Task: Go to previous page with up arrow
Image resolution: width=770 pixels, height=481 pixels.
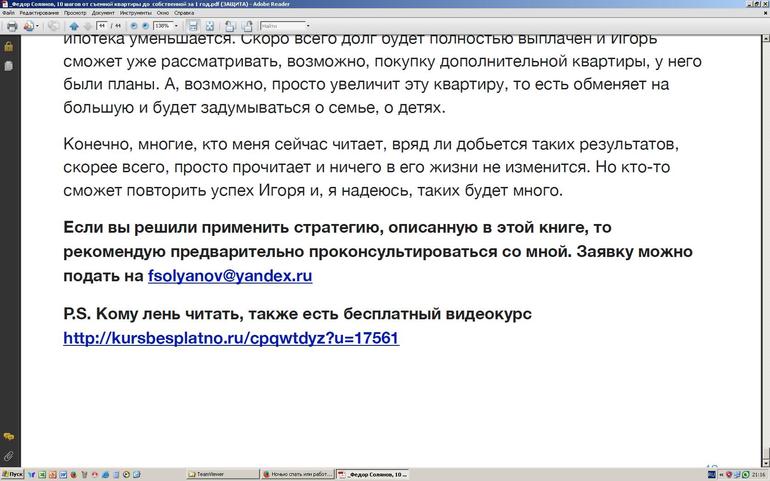Action: click(x=74, y=26)
